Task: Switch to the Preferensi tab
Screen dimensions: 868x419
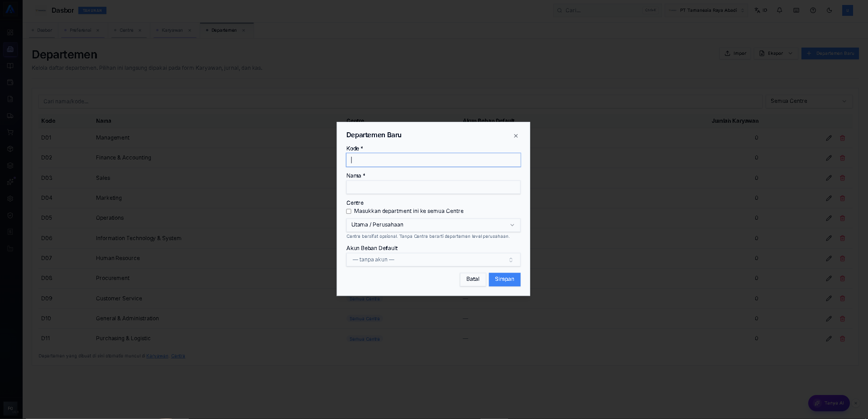Action: [80, 30]
